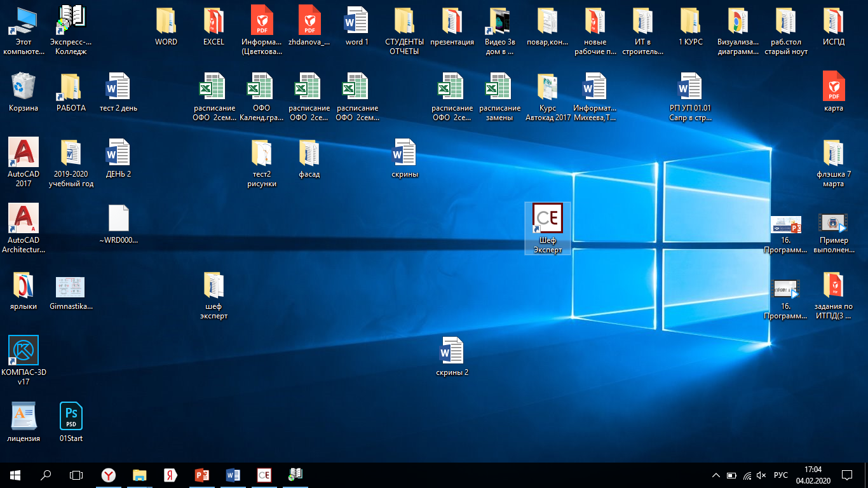This screenshot has height=488, width=868.
Task: Select the тест 2 день Word document
Action: point(119,93)
